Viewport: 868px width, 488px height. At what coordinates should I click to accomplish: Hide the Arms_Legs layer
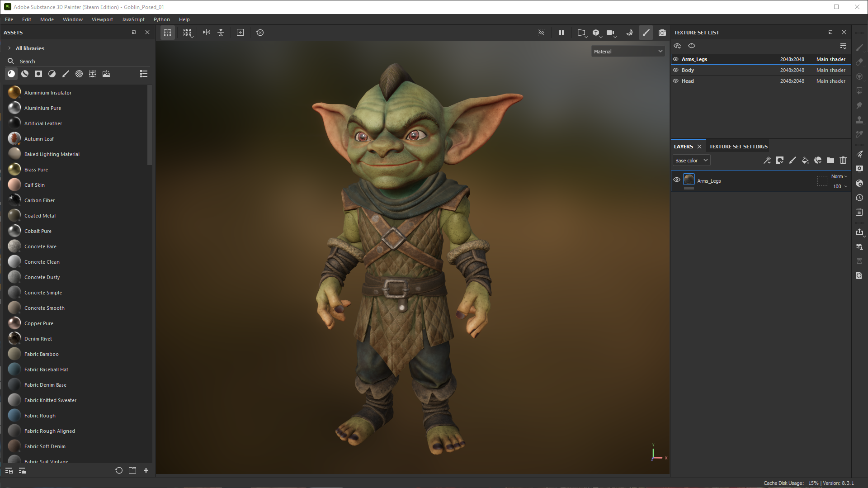click(x=677, y=180)
